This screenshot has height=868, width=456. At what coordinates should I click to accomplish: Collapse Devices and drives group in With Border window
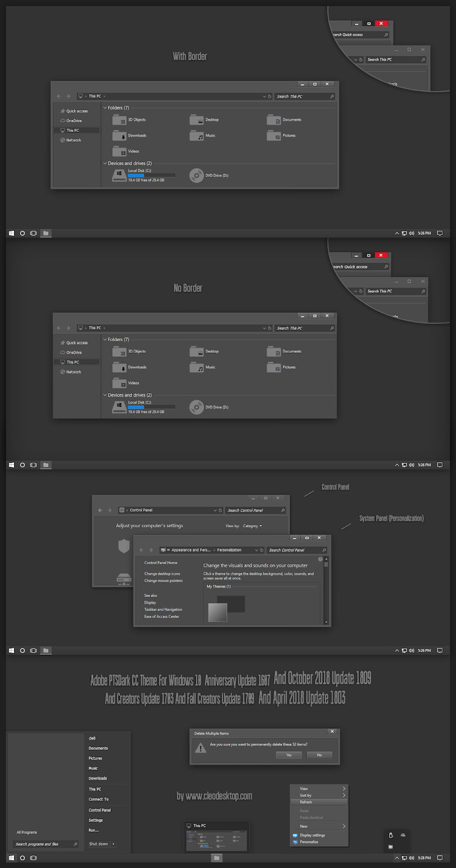pos(105,163)
